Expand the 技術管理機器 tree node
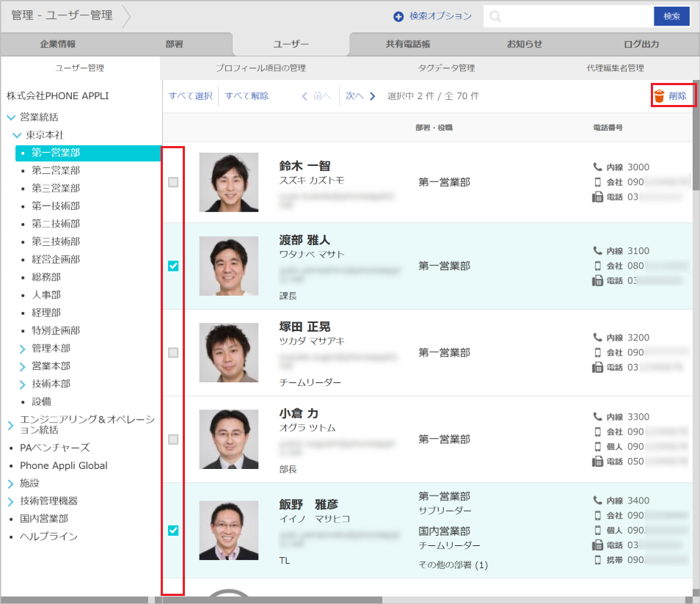Image resolution: width=700 pixels, height=604 pixels. pos(11,501)
